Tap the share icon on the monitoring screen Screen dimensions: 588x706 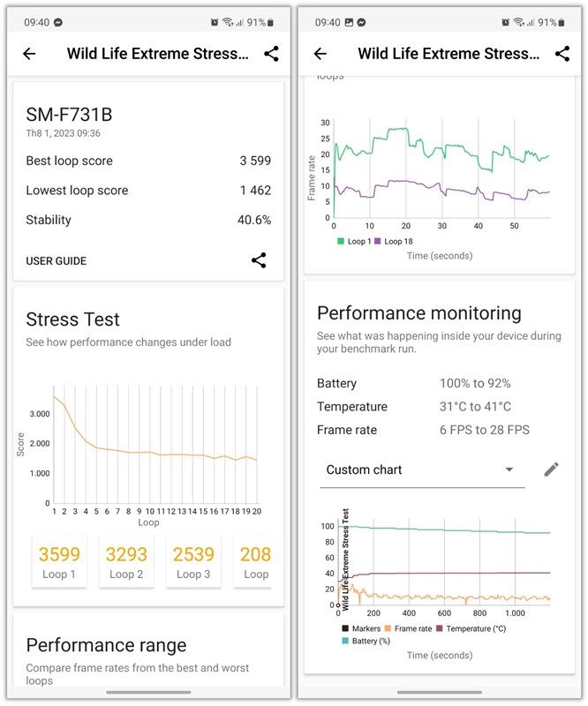(x=562, y=54)
